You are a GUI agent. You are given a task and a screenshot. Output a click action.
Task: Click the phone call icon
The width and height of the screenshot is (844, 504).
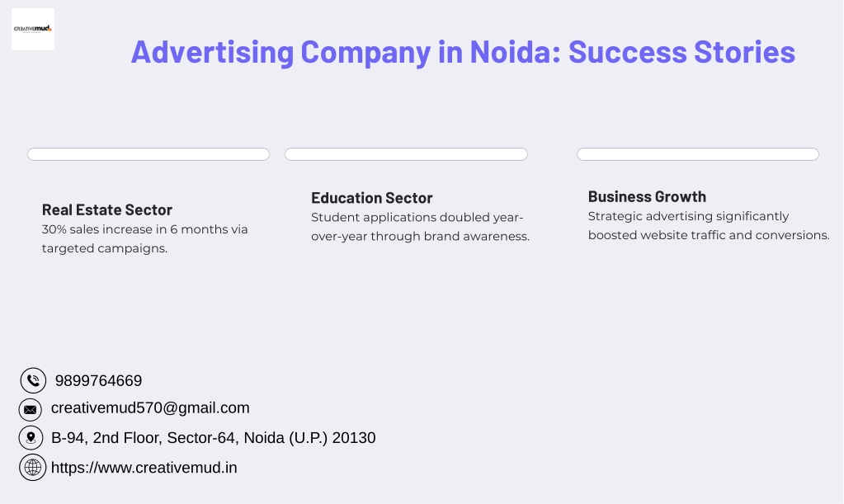(x=33, y=381)
